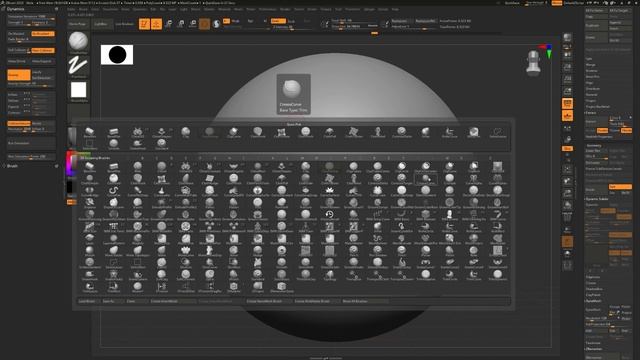640x360 pixels.
Task: Click the Home Page button
Action: (x=77, y=24)
